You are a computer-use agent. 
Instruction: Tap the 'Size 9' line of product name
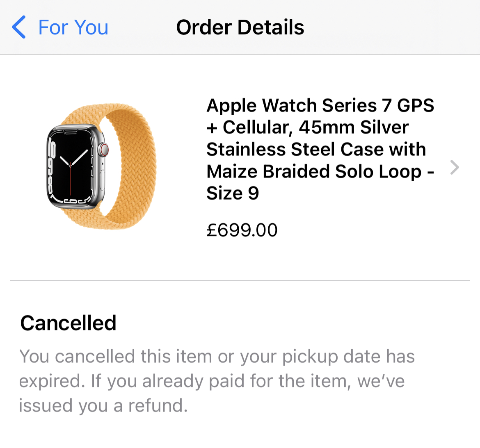pyautogui.click(x=233, y=193)
